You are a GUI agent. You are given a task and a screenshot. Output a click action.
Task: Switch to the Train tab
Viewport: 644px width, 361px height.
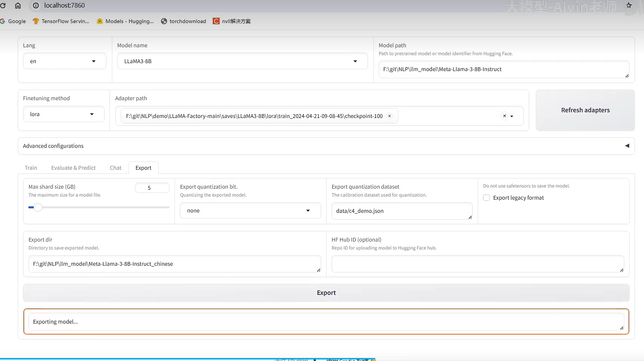(x=31, y=168)
